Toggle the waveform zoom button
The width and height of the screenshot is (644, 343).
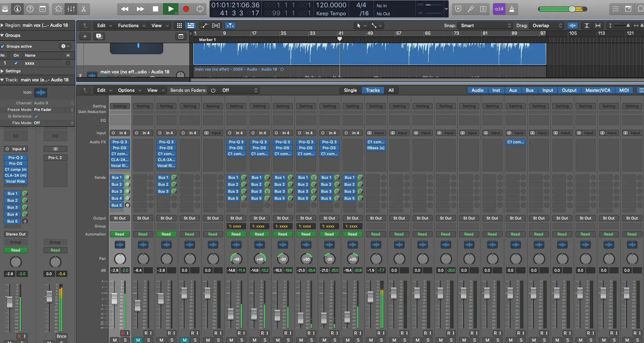tap(572, 25)
